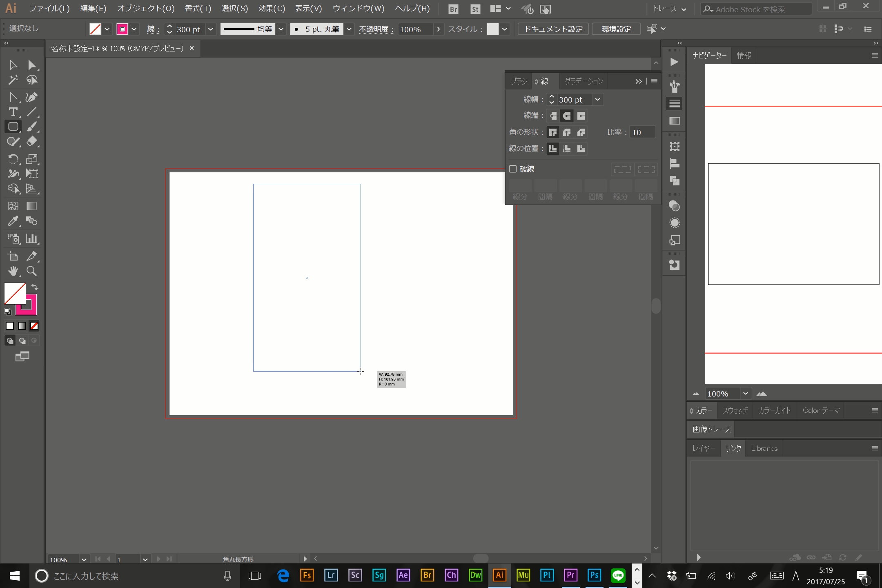Toggle 破線 (dashed line) checkbox
The width and height of the screenshot is (882, 588).
coord(513,169)
